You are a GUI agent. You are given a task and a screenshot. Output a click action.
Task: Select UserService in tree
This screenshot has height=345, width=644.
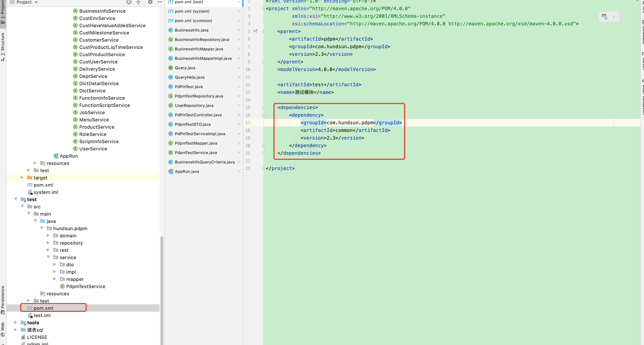93,149
